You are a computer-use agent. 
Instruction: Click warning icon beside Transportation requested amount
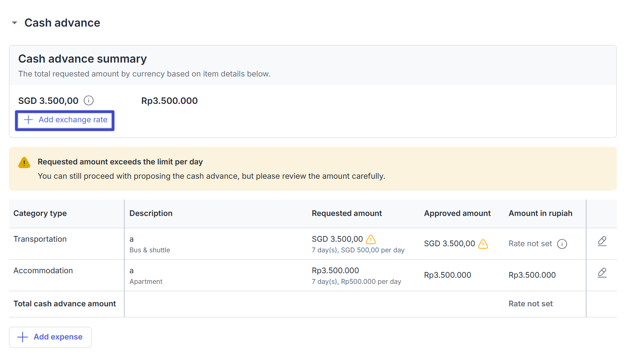click(371, 240)
